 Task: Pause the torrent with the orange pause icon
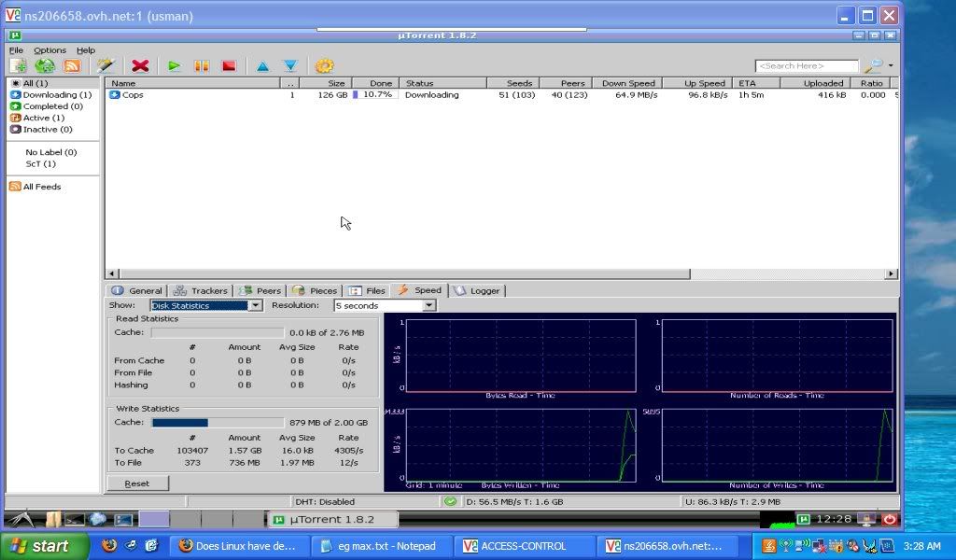202,66
